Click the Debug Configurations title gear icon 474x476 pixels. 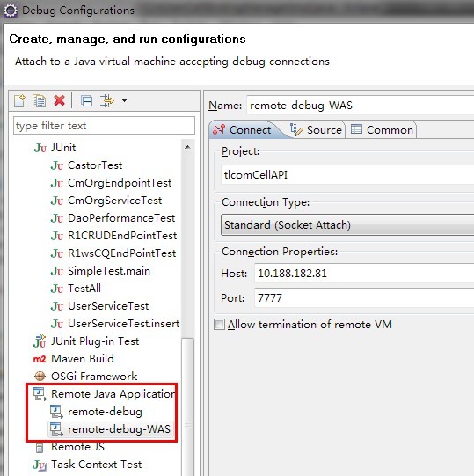click(x=11, y=11)
